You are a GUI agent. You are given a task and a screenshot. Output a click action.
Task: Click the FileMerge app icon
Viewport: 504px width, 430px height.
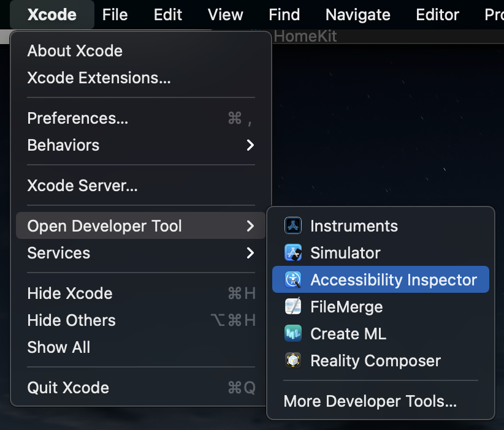(293, 307)
